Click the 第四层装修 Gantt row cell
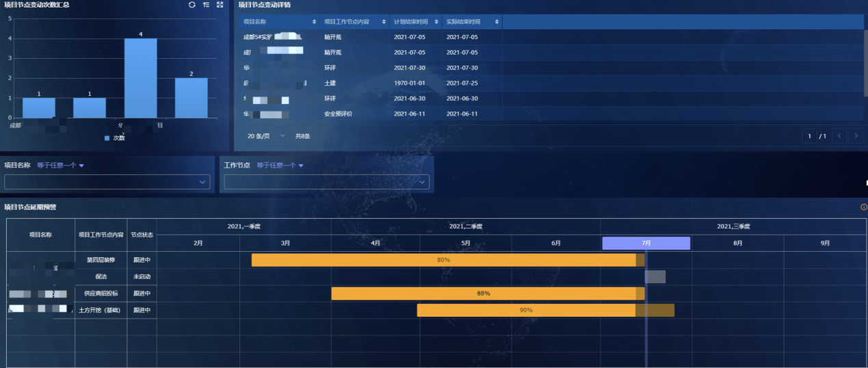 101,260
